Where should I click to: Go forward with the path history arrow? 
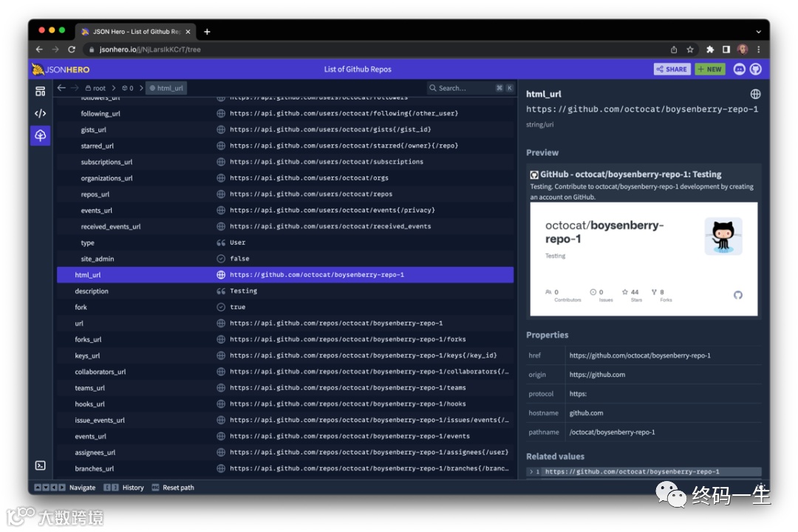(75, 88)
